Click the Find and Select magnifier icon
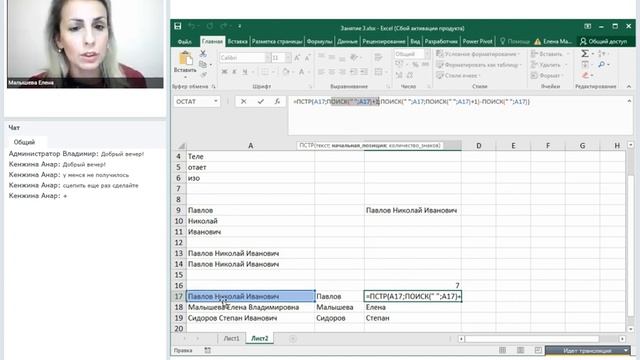Screen dimensions: 640x360 (x=602, y=64)
